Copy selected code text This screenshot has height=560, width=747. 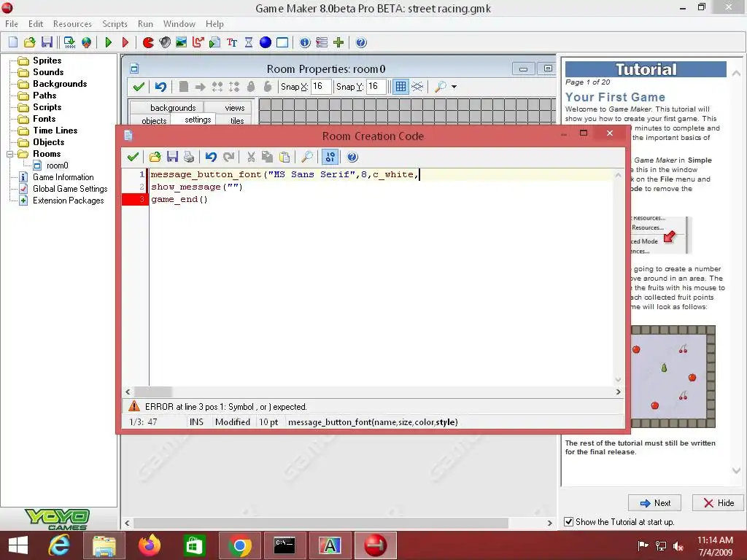tap(268, 157)
